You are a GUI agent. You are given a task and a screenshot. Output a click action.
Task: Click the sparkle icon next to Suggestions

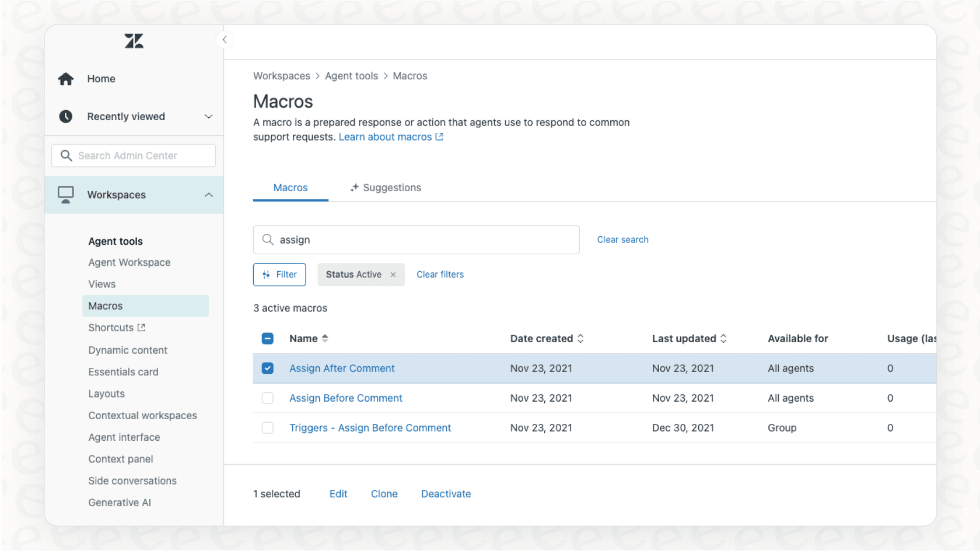coord(354,187)
